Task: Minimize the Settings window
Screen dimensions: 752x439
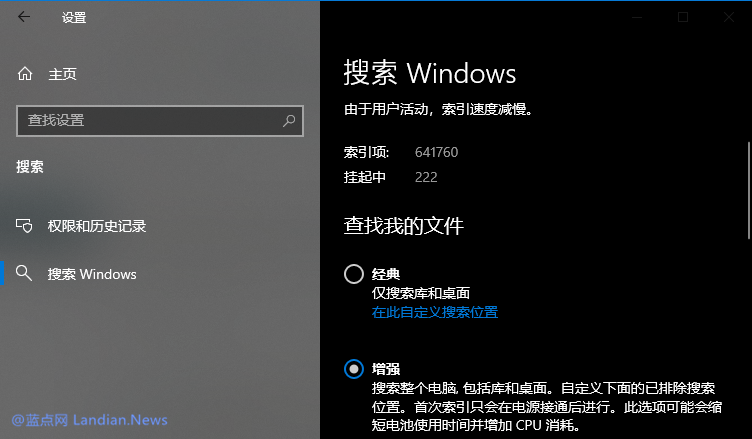Action: coord(637,17)
